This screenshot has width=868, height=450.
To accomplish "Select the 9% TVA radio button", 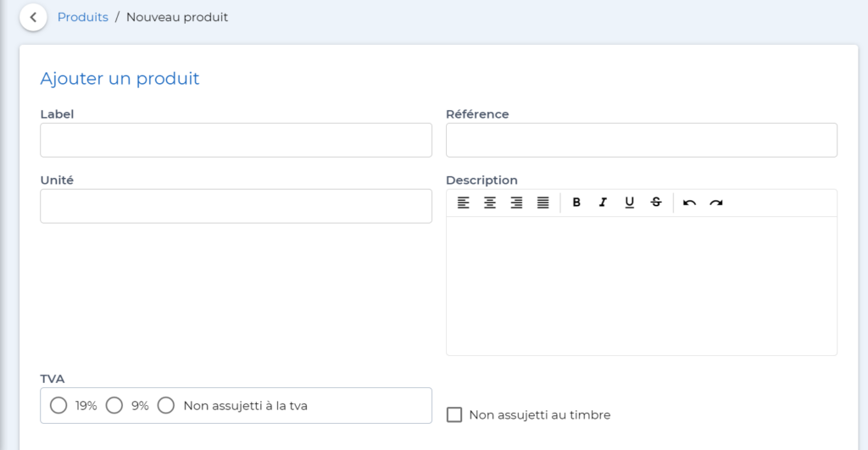I will pos(114,406).
